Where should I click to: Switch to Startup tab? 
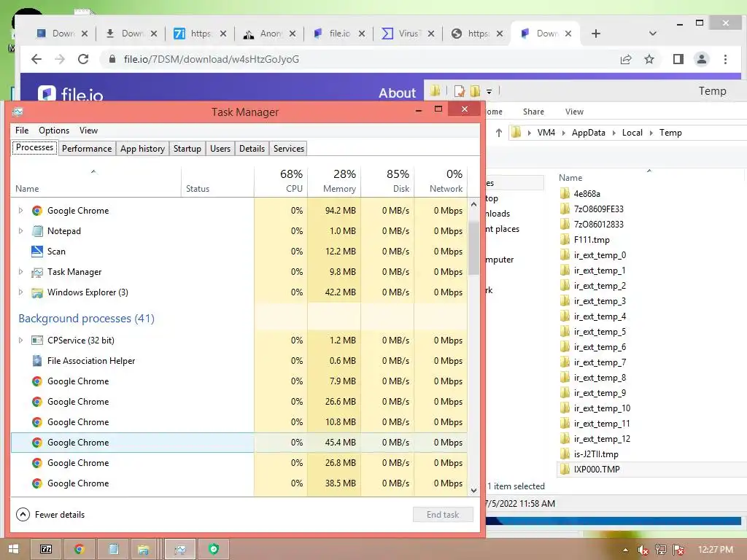[187, 149]
